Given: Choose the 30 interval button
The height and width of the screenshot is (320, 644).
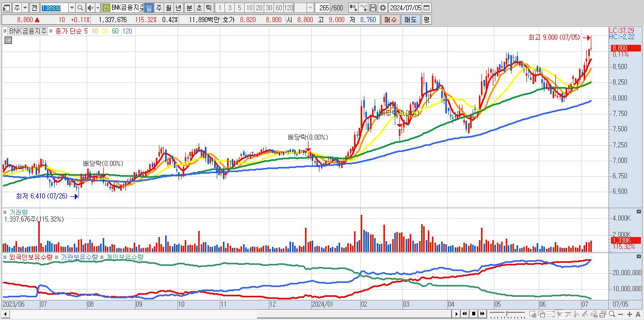Looking at the screenshot, I should click(269, 8).
